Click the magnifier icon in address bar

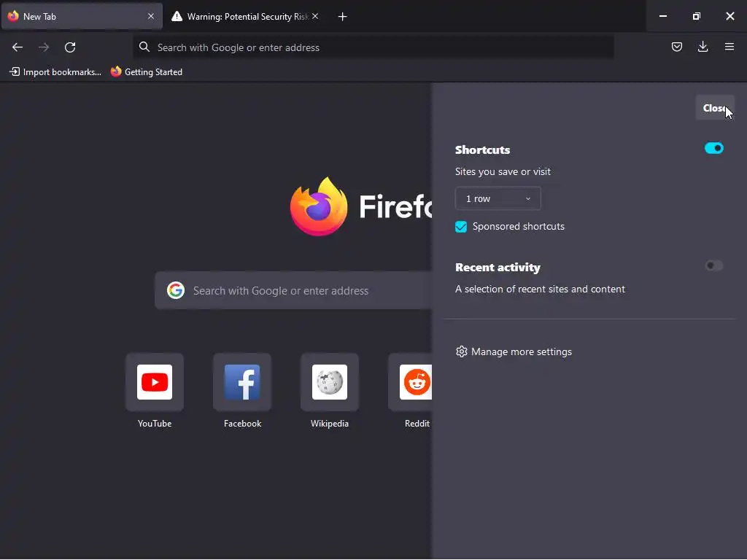click(144, 47)
